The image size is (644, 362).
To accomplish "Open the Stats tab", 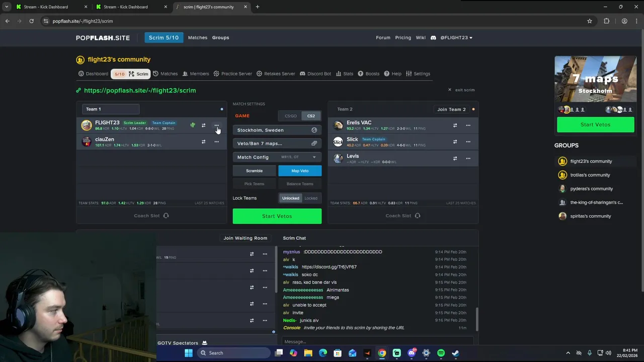I will (345, 74).
